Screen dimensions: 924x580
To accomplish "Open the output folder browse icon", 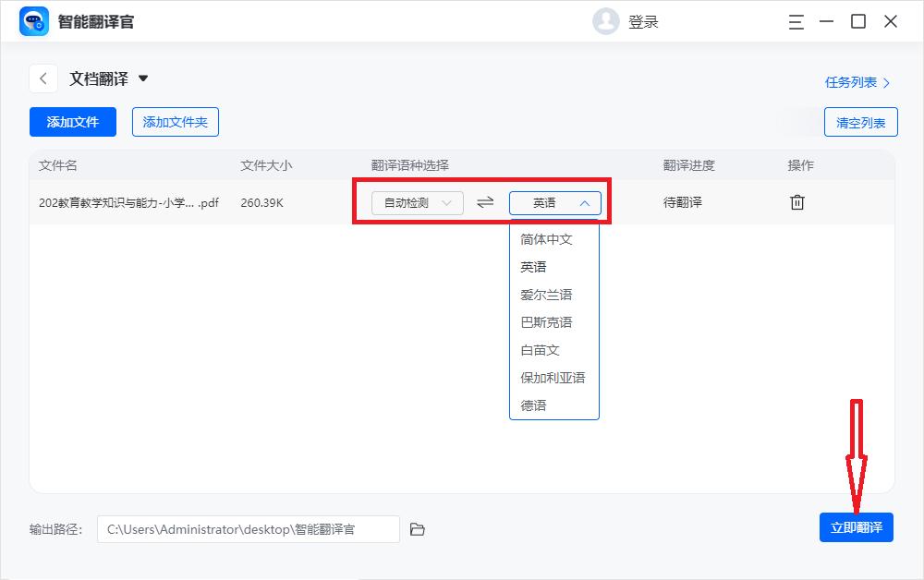I will click(417, 528).
